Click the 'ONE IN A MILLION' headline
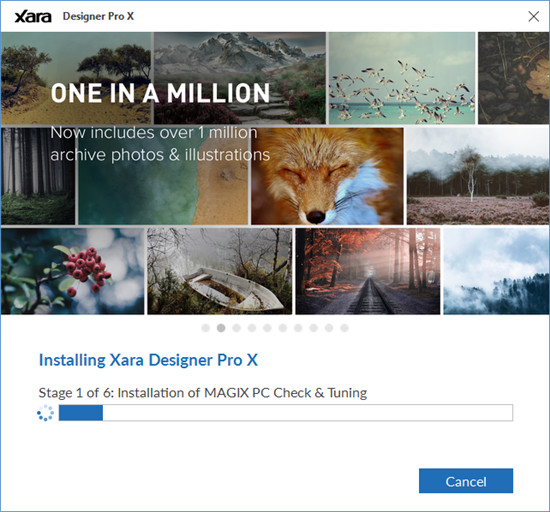550x512 pixels. 160,93
